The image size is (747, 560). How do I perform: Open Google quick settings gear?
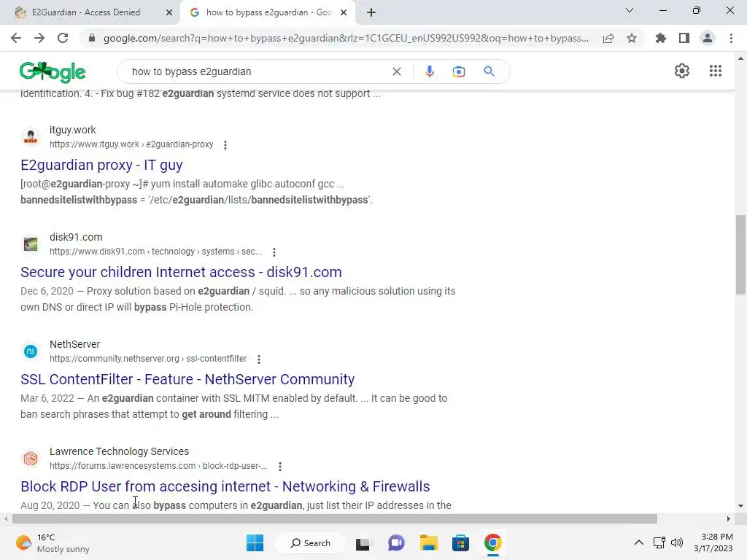[x=682, y=71]
